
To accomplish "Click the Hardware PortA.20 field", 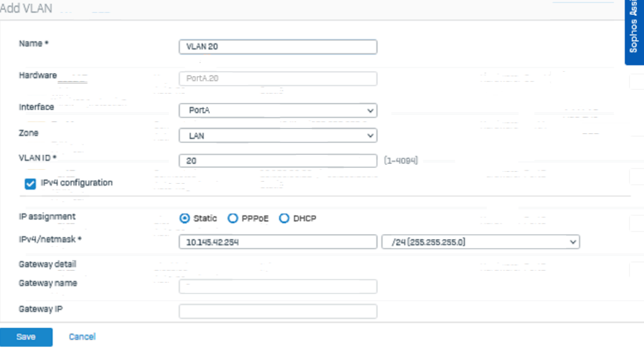I will click(278, 79).
